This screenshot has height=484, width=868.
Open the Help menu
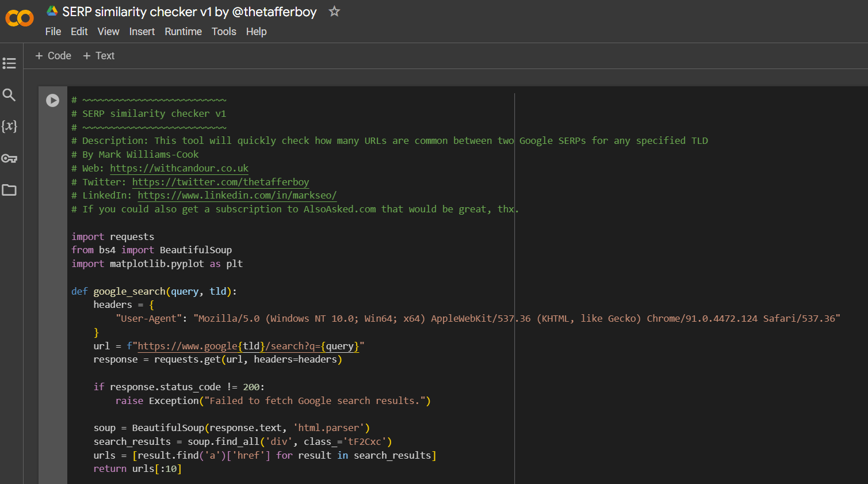[256, 32]
